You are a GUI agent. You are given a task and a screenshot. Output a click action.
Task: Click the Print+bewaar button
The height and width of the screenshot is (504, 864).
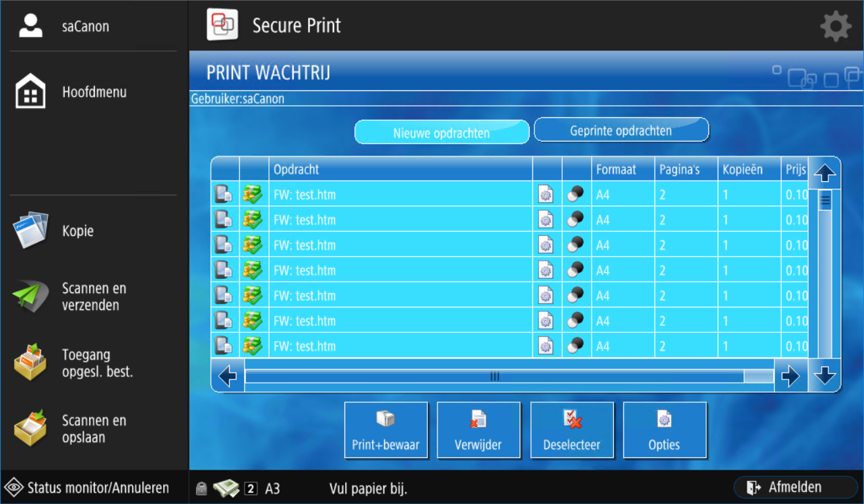coord(386,430)
